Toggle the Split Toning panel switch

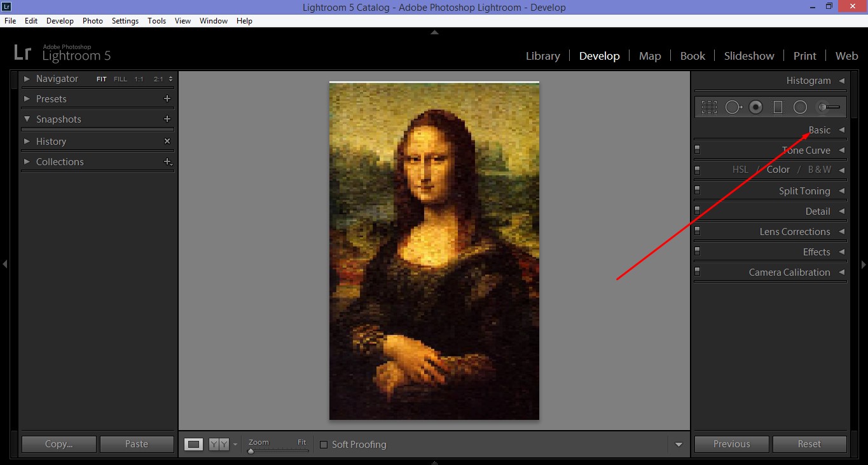(698, 191)
